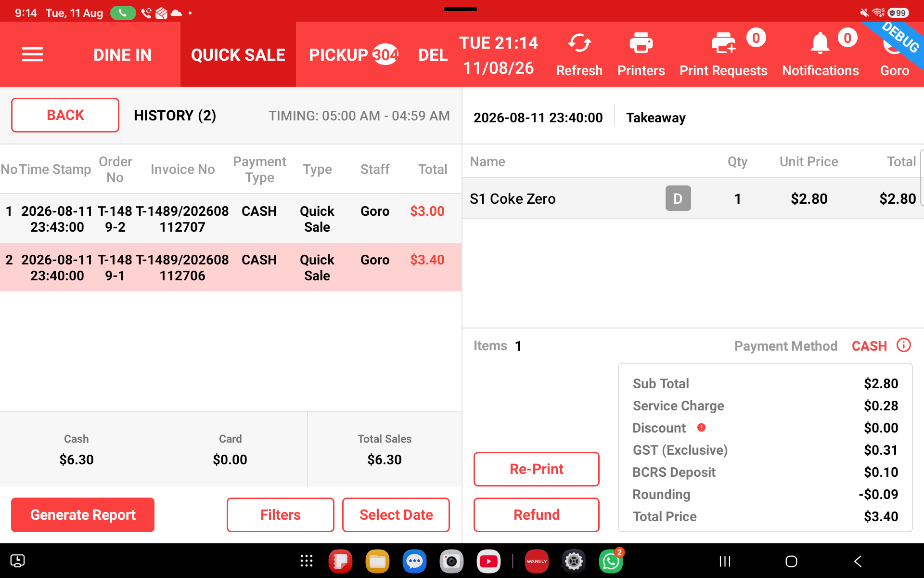
Task: Tap the Time Stamp column header
Action: (x=55, y=169)
